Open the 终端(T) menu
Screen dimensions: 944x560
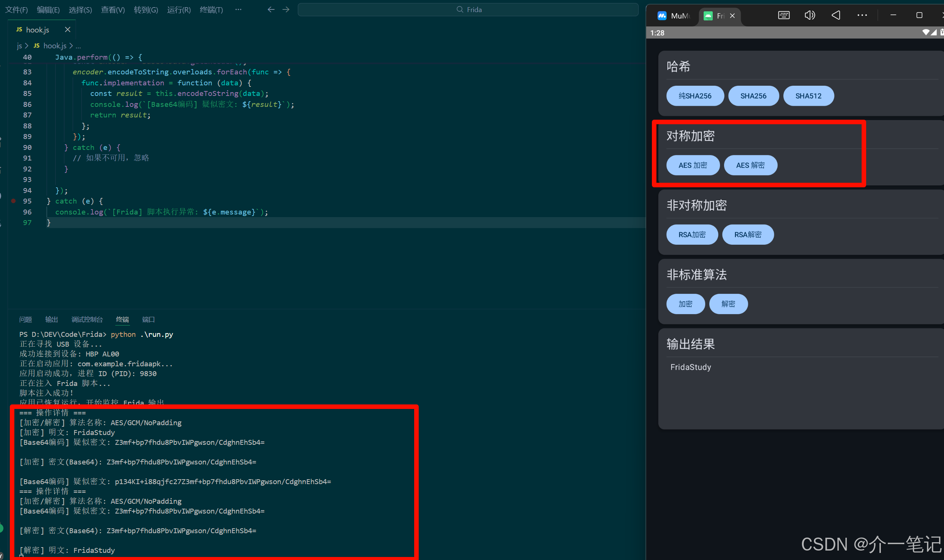pos(211,10)
